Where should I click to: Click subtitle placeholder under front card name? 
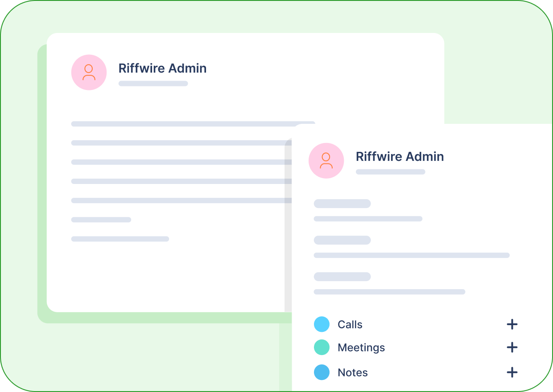390,171
